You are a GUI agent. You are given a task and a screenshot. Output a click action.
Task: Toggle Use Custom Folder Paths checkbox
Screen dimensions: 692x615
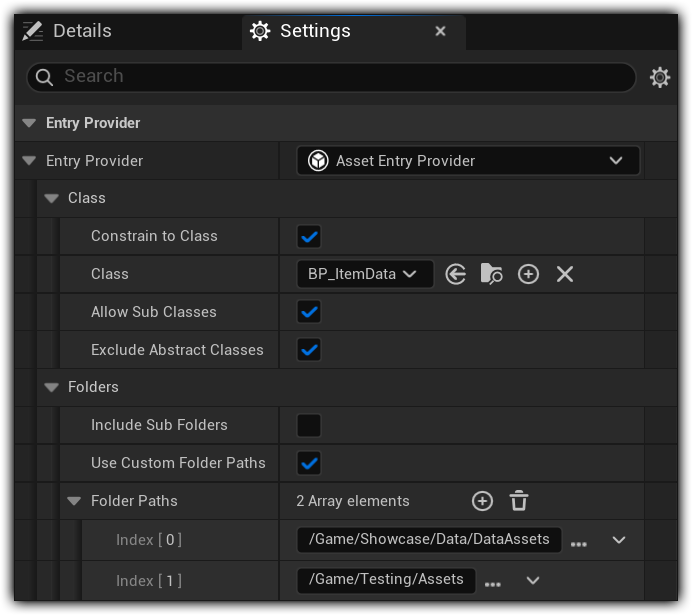[309, 463]
